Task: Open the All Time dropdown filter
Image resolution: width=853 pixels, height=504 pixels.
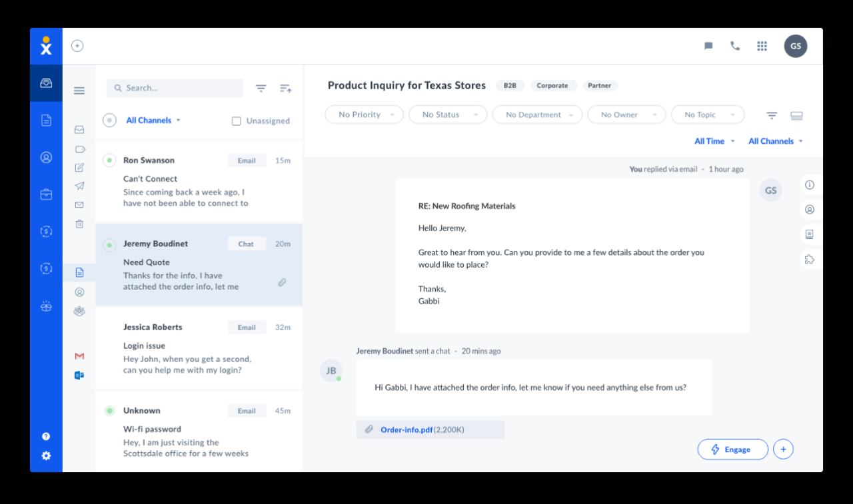Action: point(714,141)
